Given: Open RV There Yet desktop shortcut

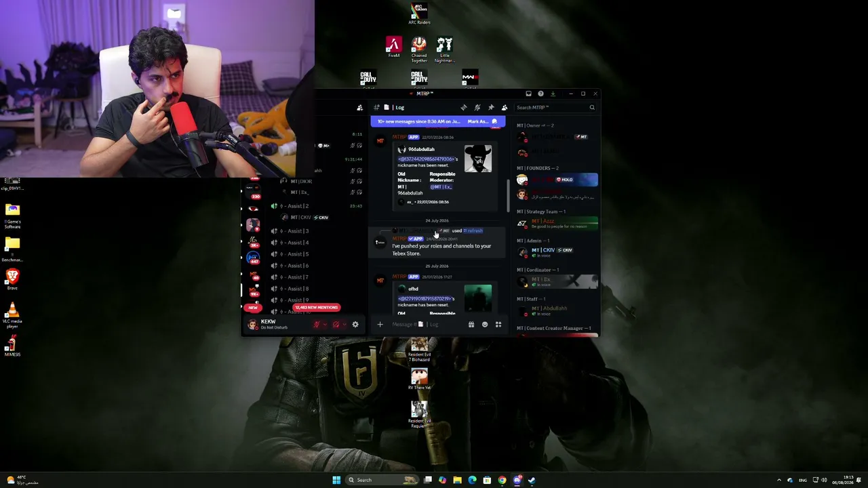Looking at the screenshot, I should pos(419,378).
